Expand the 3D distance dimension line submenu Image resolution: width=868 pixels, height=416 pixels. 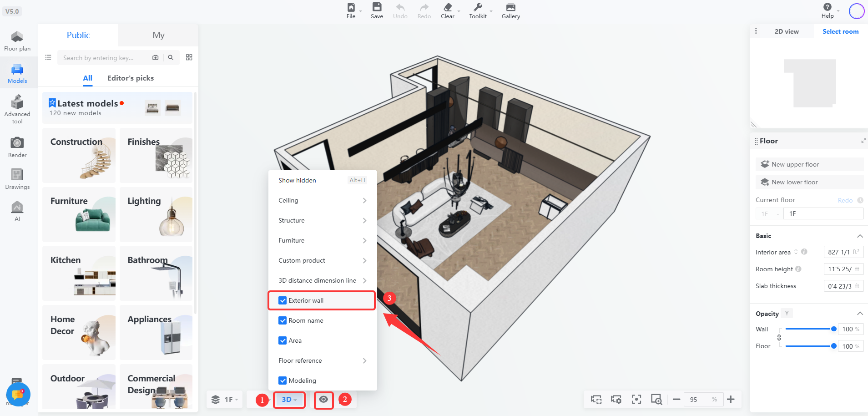[323, 280]
